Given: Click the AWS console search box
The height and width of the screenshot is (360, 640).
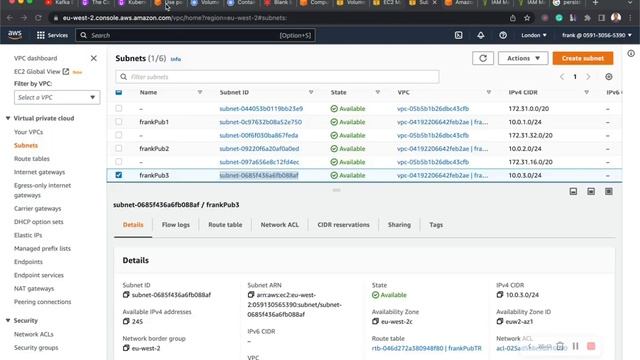Looking at the screenshot, I should click(195, 36).
